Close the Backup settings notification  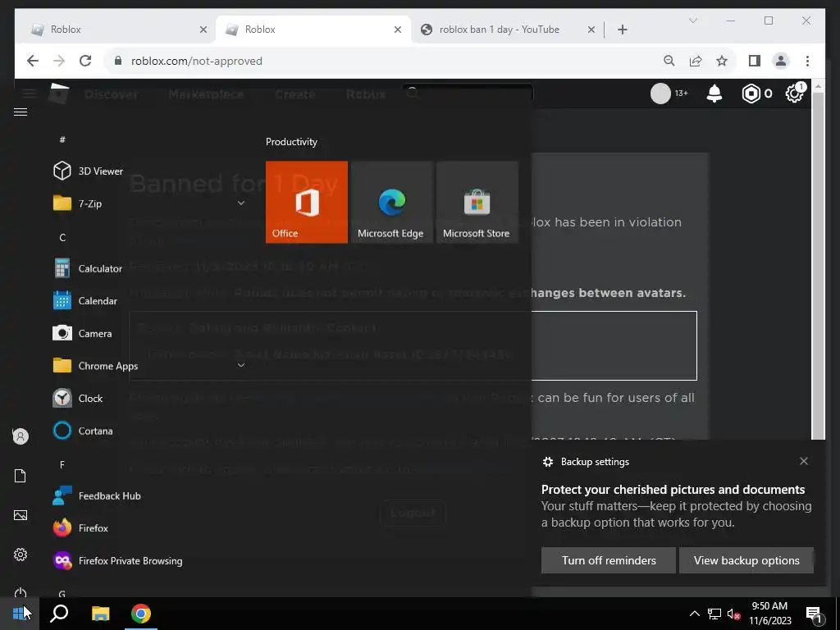coord(804,461)
